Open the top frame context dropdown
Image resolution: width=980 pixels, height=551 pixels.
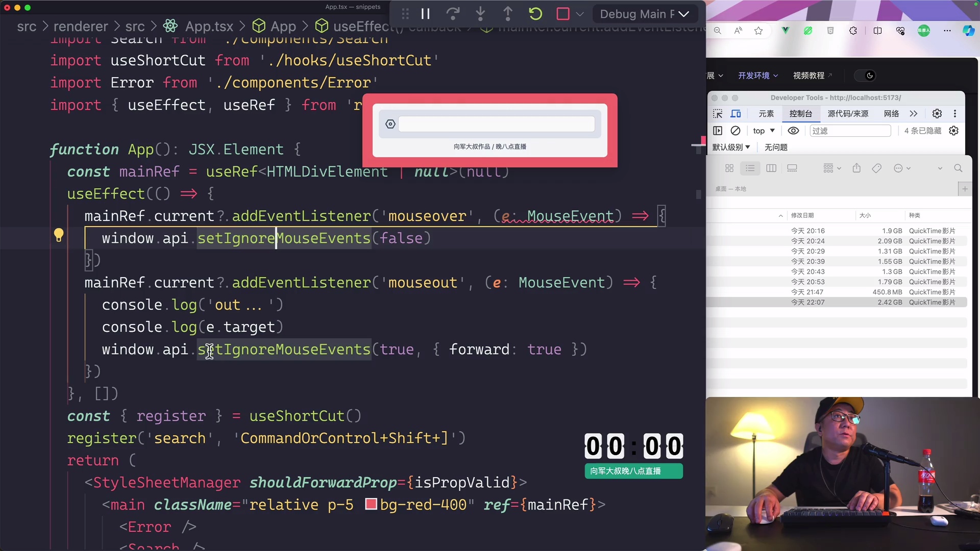763,131
